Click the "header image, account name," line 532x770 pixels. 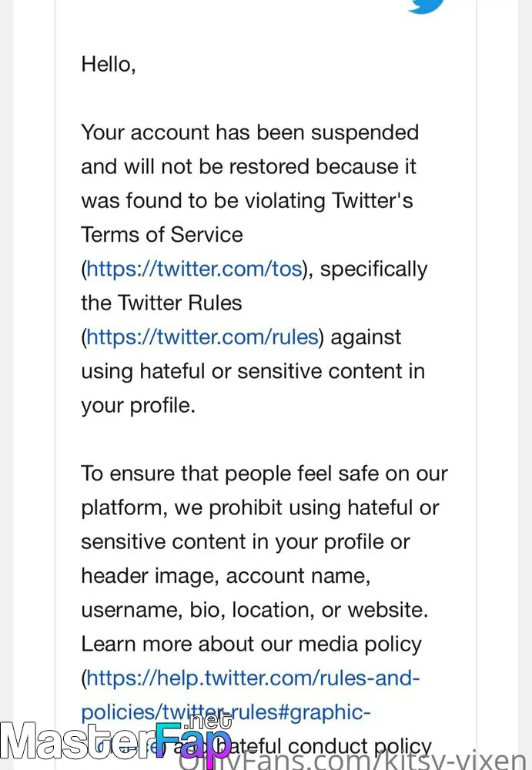tap(226, 576)
